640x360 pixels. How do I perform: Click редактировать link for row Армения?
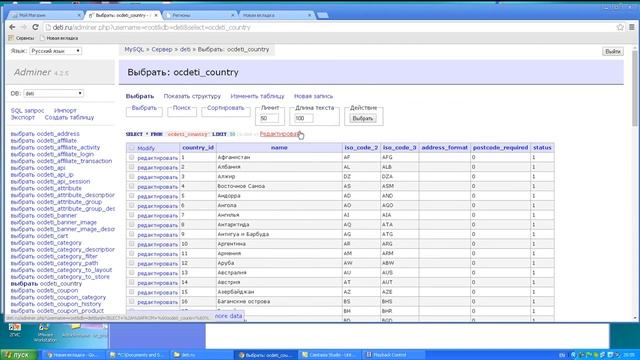[x=158, y=254]
